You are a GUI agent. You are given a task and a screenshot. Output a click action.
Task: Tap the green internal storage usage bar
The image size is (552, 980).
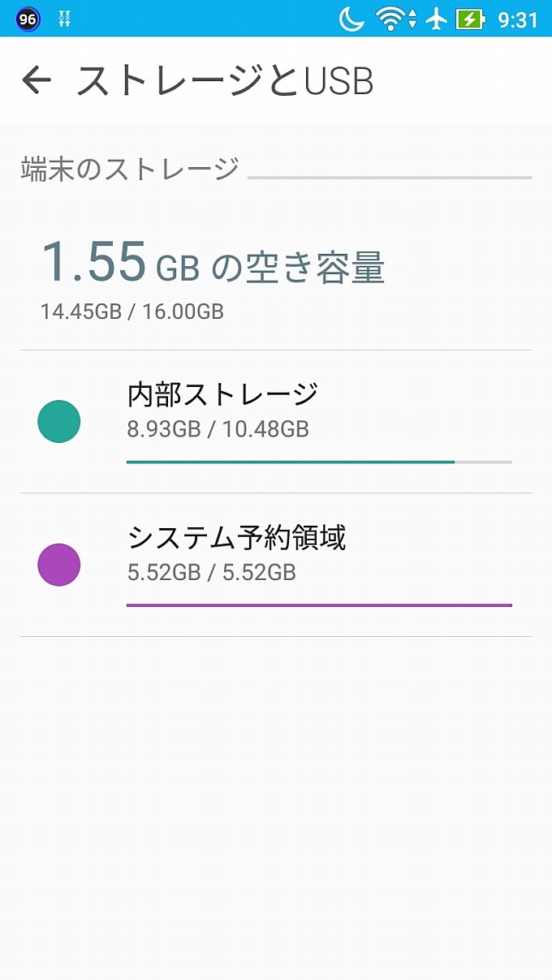319,462
